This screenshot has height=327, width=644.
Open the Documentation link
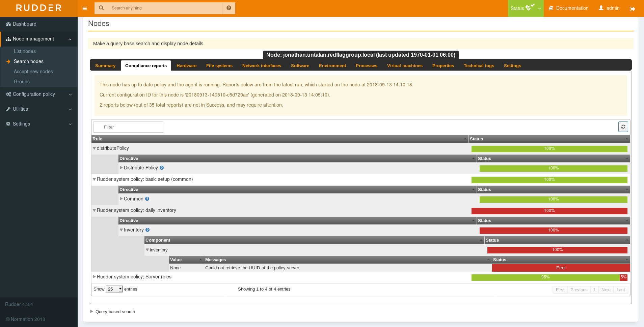click(569, 8)
